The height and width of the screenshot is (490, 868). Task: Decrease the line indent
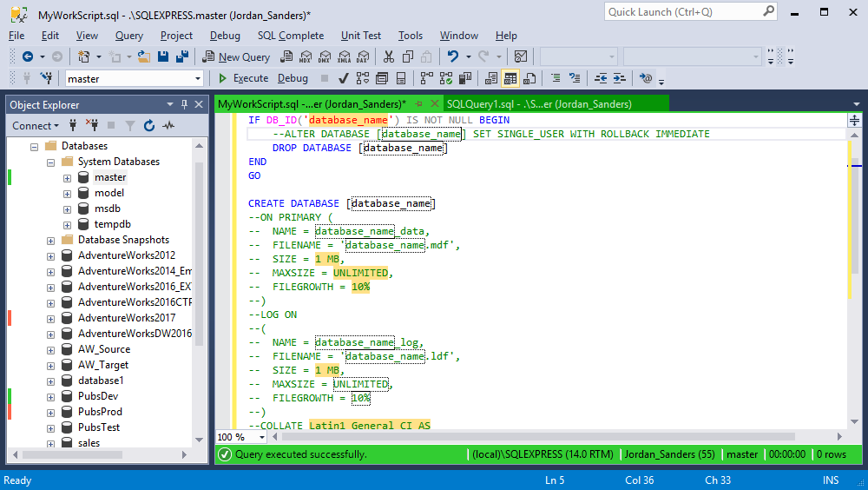pos(601,78)
